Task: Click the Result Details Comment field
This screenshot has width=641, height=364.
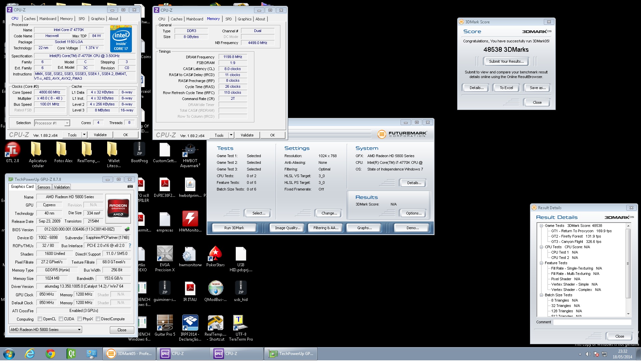Action: (x=592, y=323)
